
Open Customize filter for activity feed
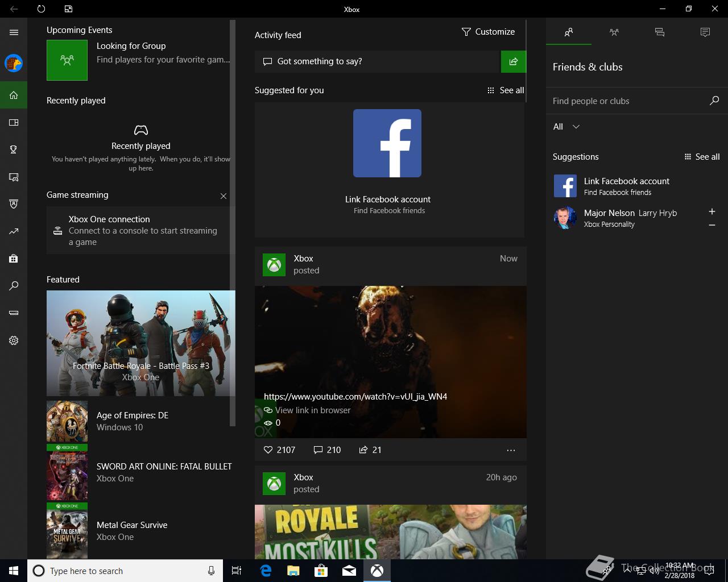(488, 32)
